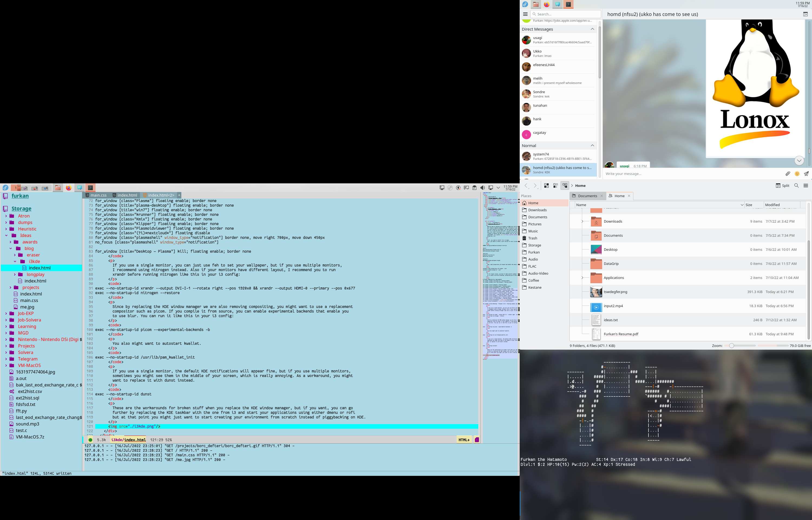Open Dolphin's hamburger control menu
The image size is (812, 520).
pyautogui.click(x=806, y=185)
